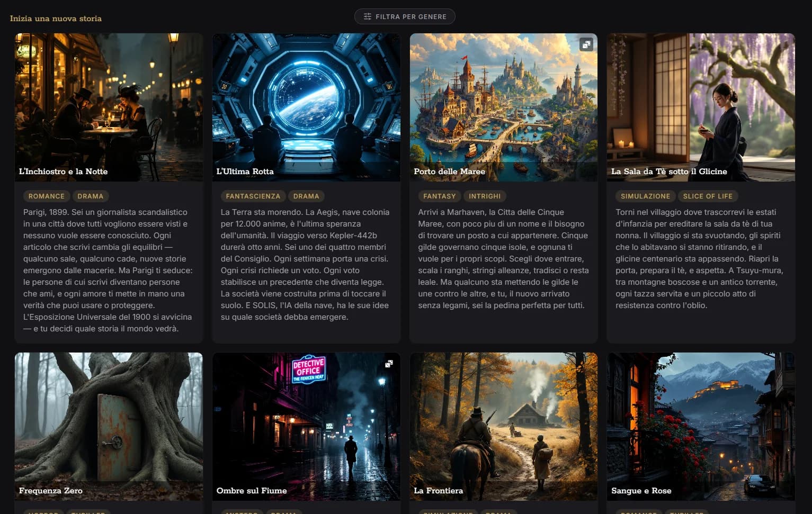812x514 pixels.
Task: Click the description starting 'Parigi, 1899'
Action: click(109, 270)
